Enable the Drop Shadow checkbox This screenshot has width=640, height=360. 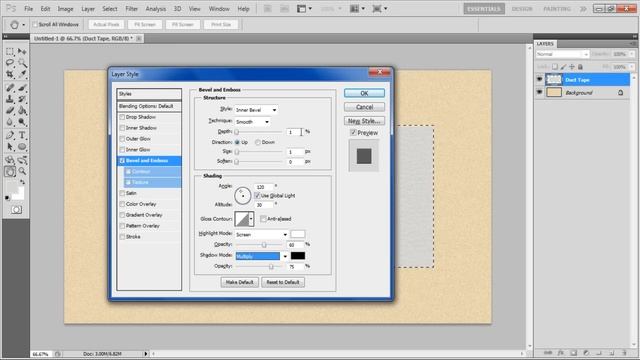click(122, 117)
